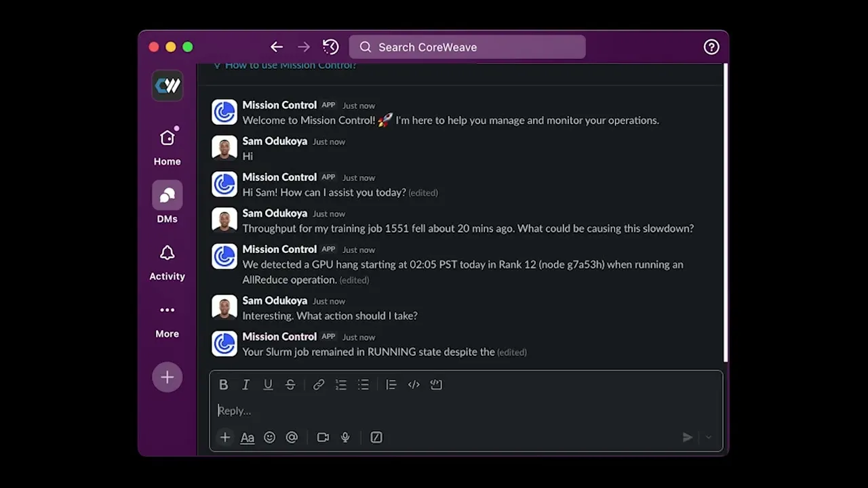This screenshot has height=488, width=868.
Task: Open the Activity bell tab
Action: (167, 262)
